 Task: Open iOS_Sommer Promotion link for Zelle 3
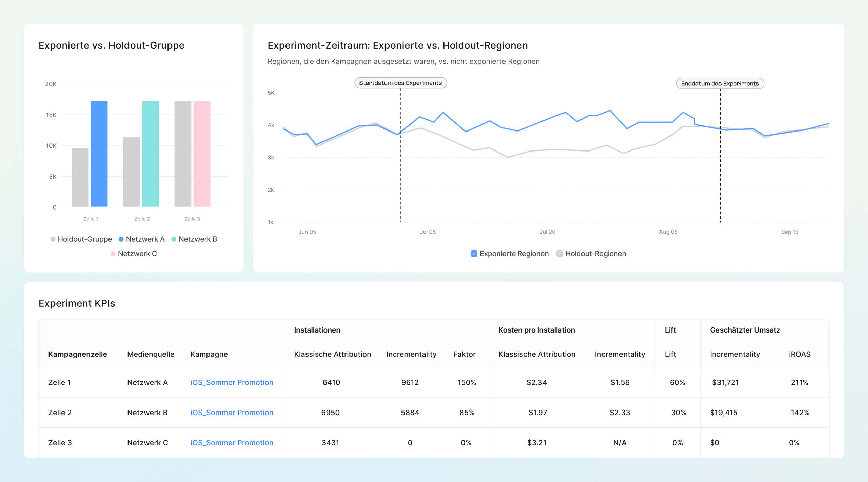point(232,443)
